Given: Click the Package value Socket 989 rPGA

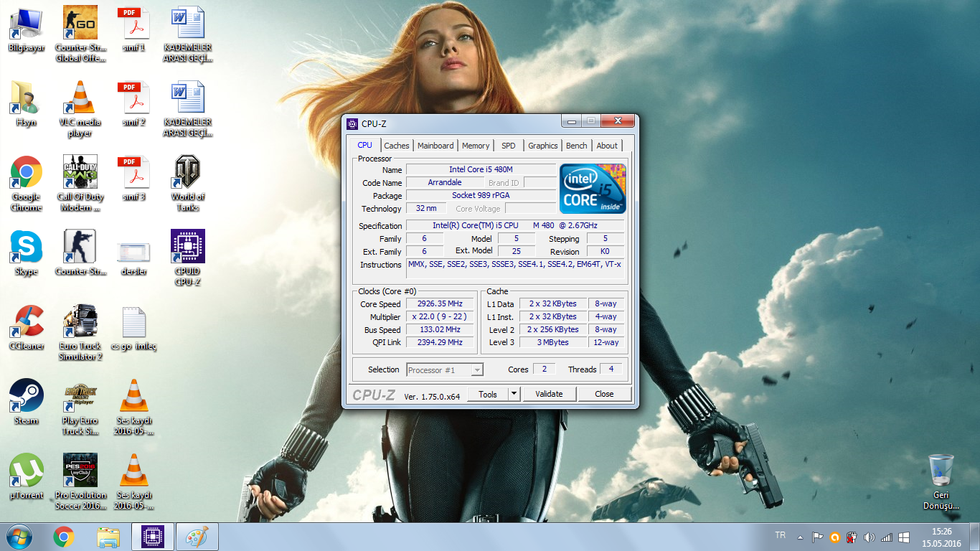Looking at the screenshot, I should 481,195.
